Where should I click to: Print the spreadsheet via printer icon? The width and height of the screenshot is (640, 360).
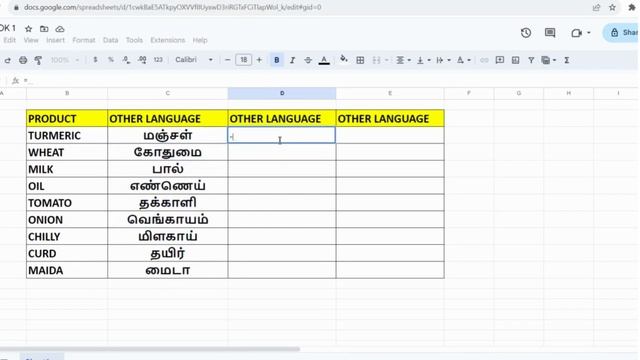click(23, 60)
